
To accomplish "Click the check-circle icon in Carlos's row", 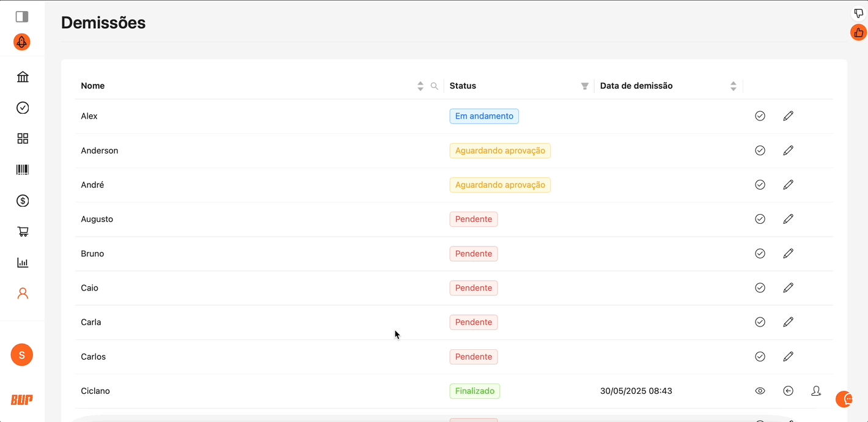I will tap(760, 357).
